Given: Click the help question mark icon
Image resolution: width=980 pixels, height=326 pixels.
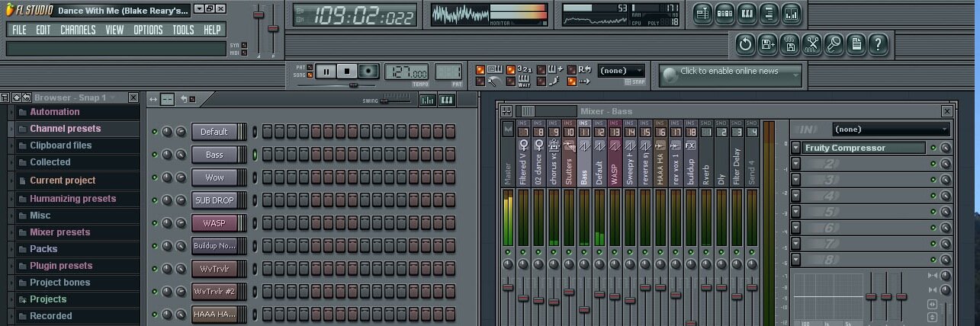Looking at the screenshot, I should (x=878, y=44).
